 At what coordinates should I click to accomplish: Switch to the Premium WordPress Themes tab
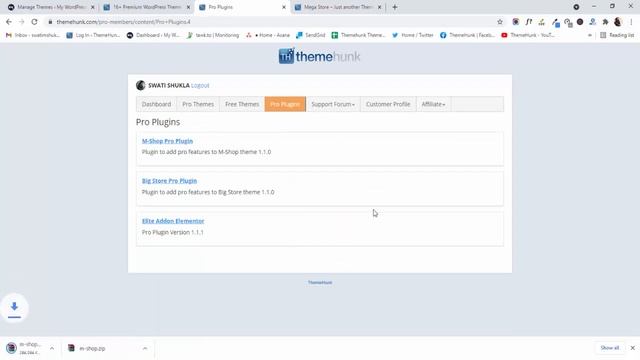click(147, 7)
